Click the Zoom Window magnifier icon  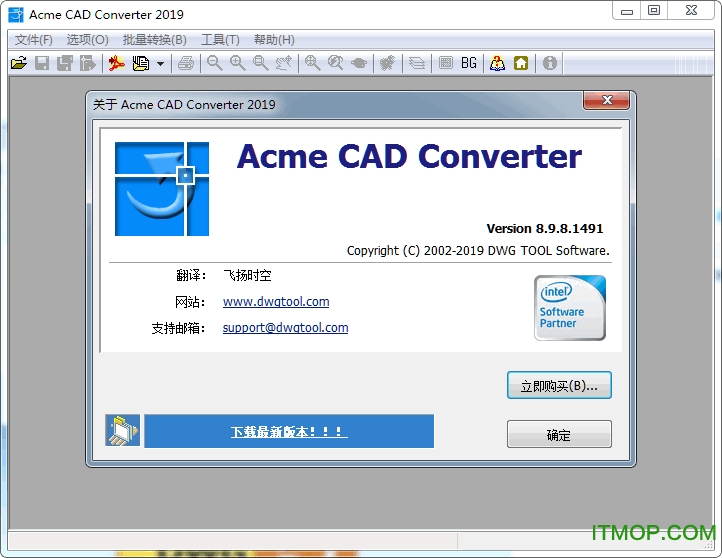point(261,63)
